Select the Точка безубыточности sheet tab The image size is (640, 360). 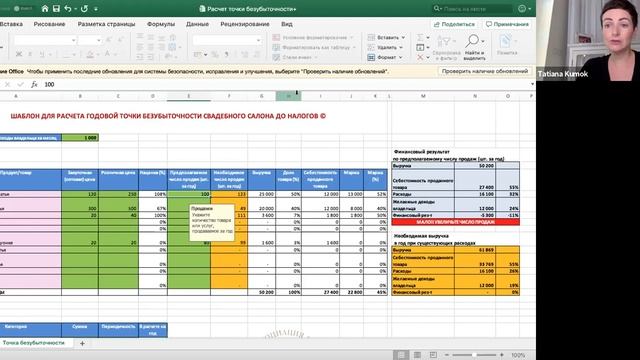(34, 343)
